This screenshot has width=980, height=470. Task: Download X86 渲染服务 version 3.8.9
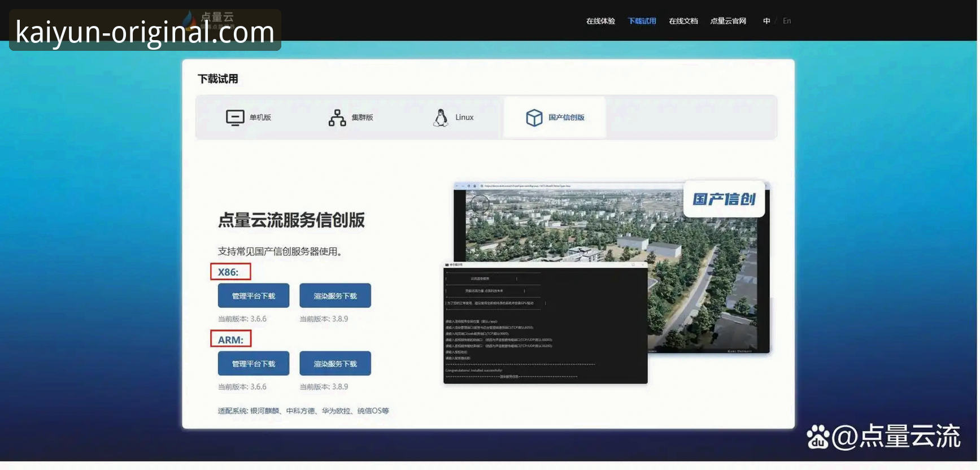click(335, 296)
